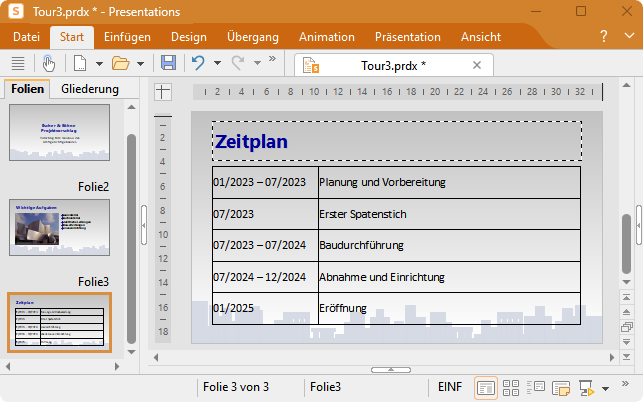This screenshot has width=643, height=402.
Task: Select Folie3 Zeitplan thumbnail
Action: [59, 322]
